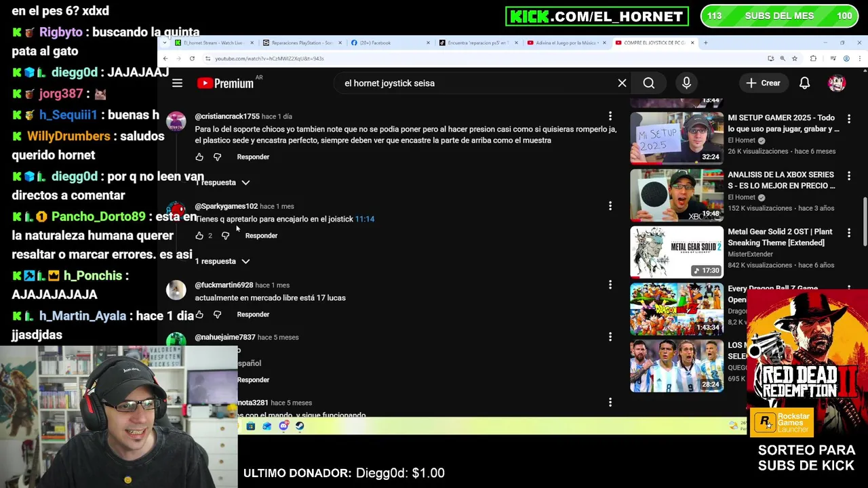
Task: Open options for Xbox Series S video
Action: [848, 176]
